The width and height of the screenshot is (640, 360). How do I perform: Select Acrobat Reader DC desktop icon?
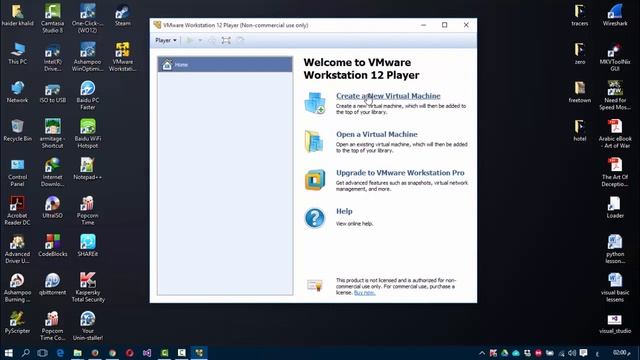[18, 211]
